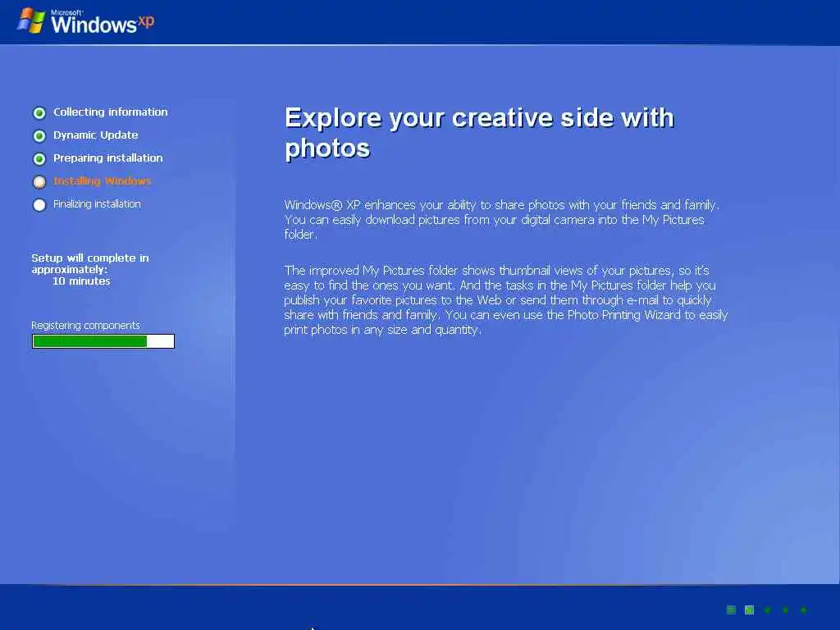Click the white bullet beside Finalizing installation
Viewport: 840px width, 630px height.
(x=39, y=205)
